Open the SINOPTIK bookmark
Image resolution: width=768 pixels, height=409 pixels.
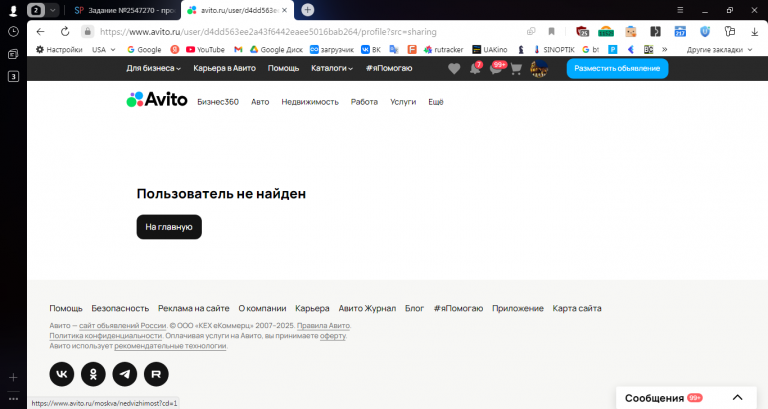(x=554, y=49)
